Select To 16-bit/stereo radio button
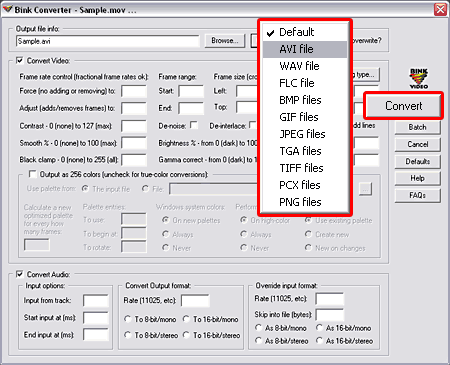Image resolution: width=450 pixels, height=365 pixels. click(x=186, y=334)
